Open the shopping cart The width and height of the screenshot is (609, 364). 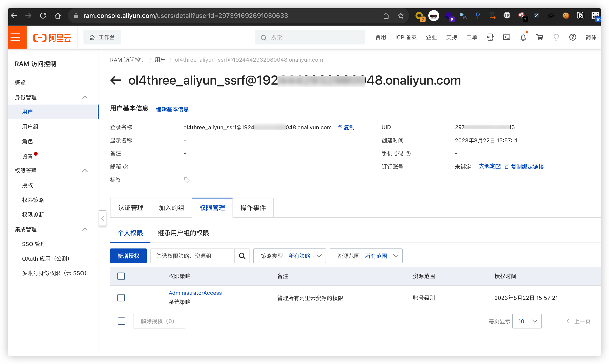point(540,37)
